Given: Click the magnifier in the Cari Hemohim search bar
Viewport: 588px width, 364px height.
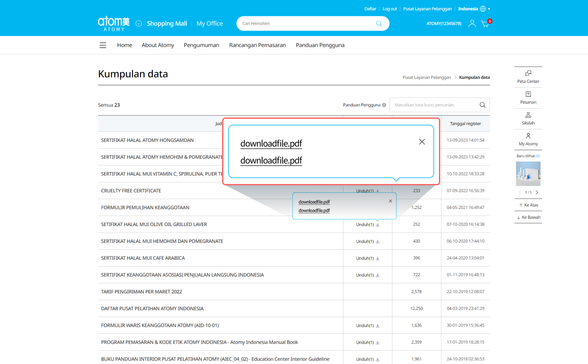Looking at the screenshot, I should [379, 24].
